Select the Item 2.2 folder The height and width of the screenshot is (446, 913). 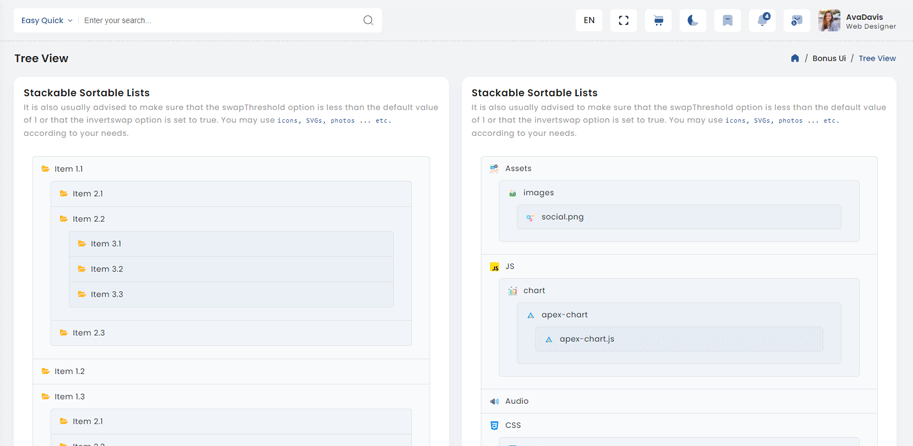coord(88,219)
